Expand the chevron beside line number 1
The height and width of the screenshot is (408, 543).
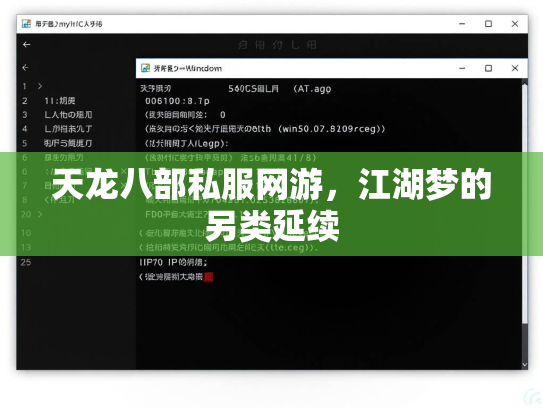click(40, 86)
